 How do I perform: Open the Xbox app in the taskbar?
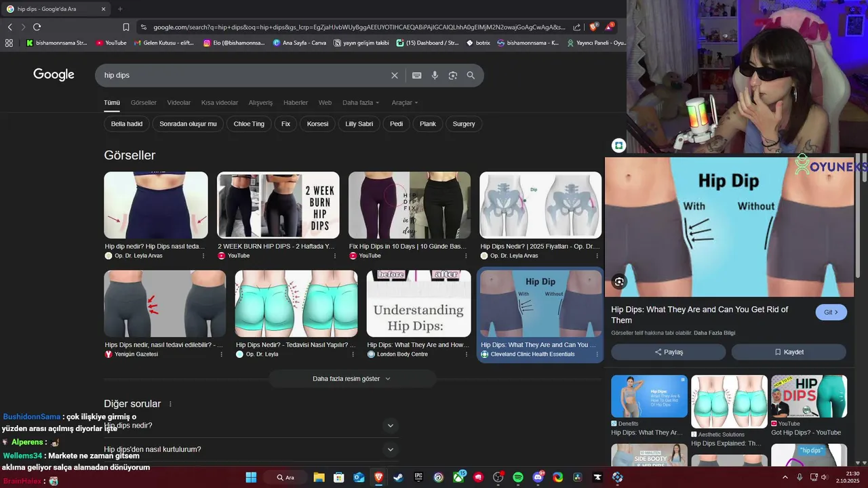click(458, 477)
